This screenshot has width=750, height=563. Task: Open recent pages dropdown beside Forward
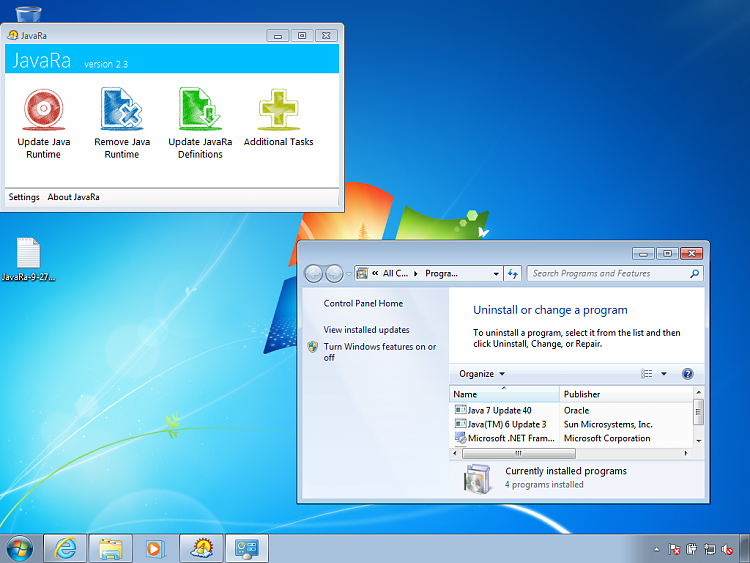(349, 274)
